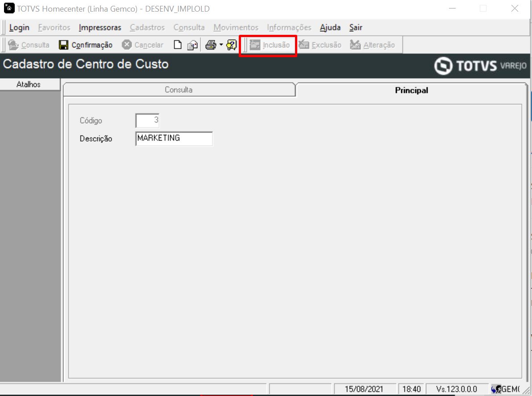Open the Cadastros menu

(147, 28)
